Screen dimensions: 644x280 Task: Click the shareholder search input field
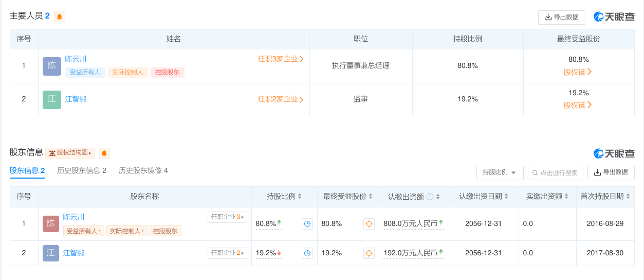pyautogui.click(x=556, y=173)
